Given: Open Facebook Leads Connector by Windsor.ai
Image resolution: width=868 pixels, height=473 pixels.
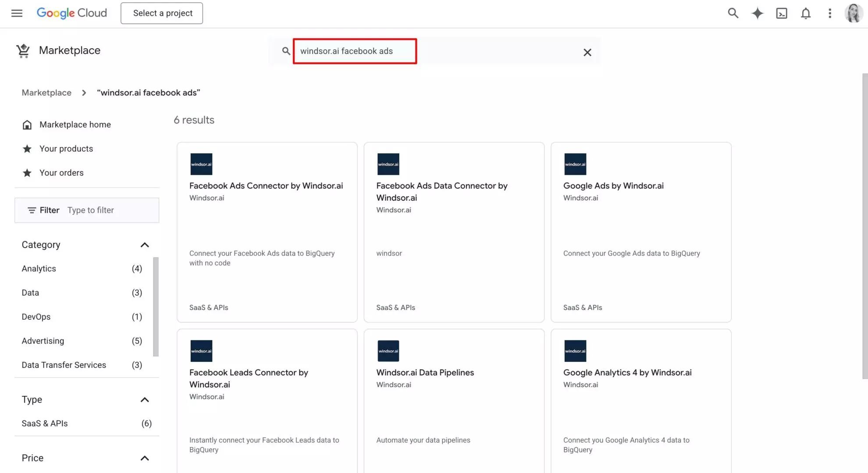Looking at the screenshot, I should point(249,378).
